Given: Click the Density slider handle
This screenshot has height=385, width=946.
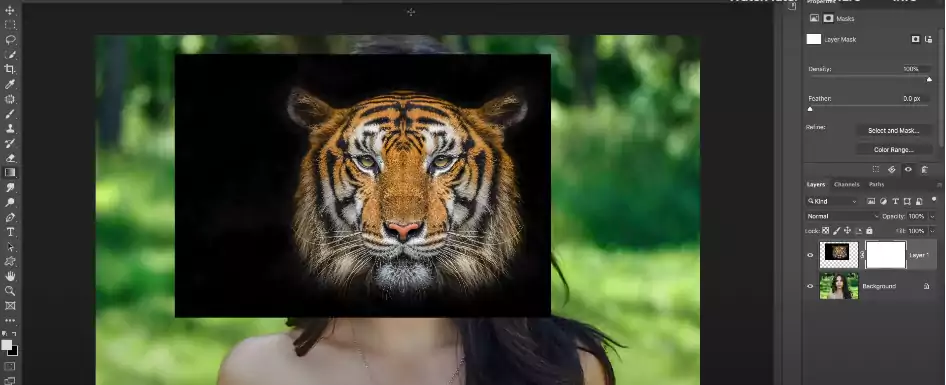Looking at the screenshot, I should click(929, 79).
